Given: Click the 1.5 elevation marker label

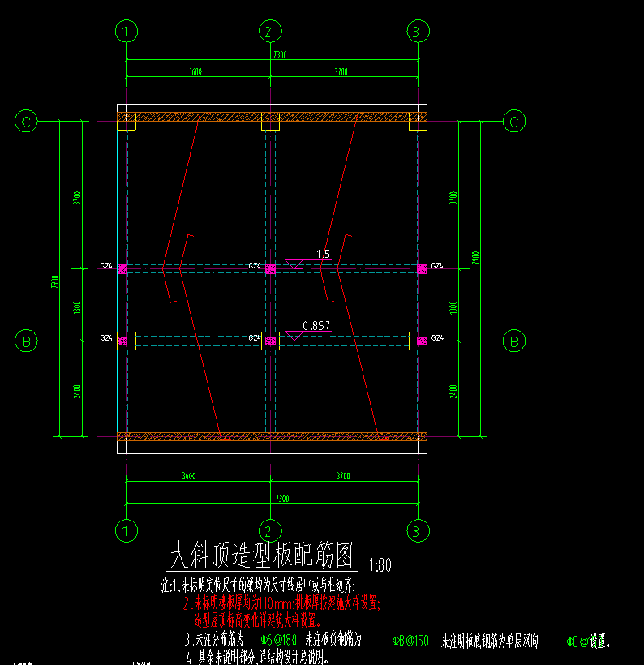Looking at the screenshot, I should tap(323, 254).
